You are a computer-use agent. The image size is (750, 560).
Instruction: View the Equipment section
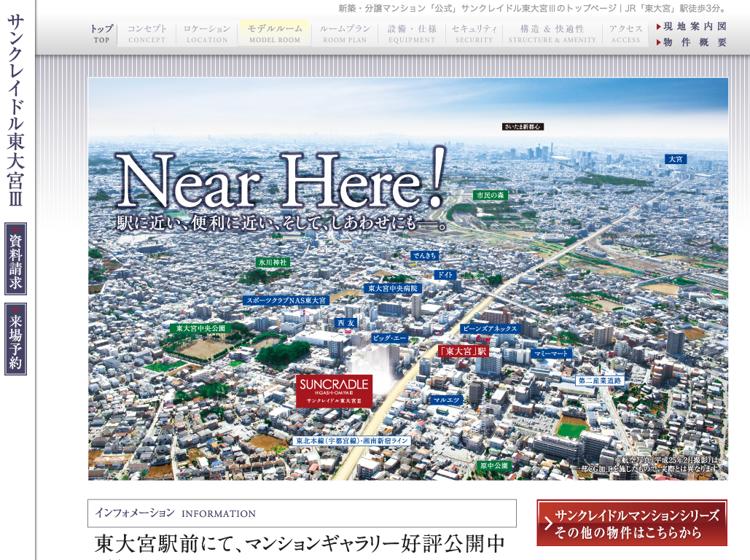coord(412,34)
